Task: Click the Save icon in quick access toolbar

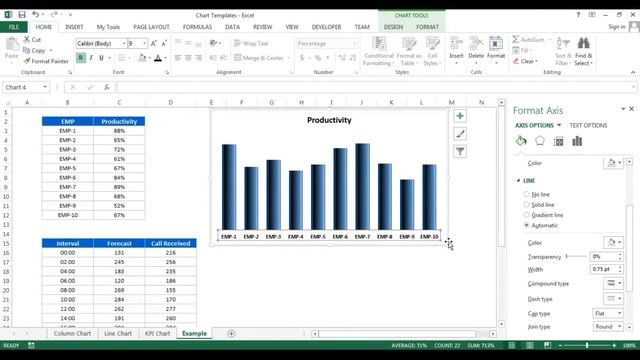Action: click(x=22, y=15)
